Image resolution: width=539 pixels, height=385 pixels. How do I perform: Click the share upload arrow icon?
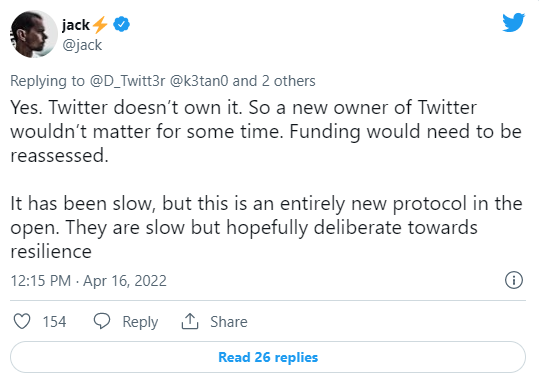(190, 321)
